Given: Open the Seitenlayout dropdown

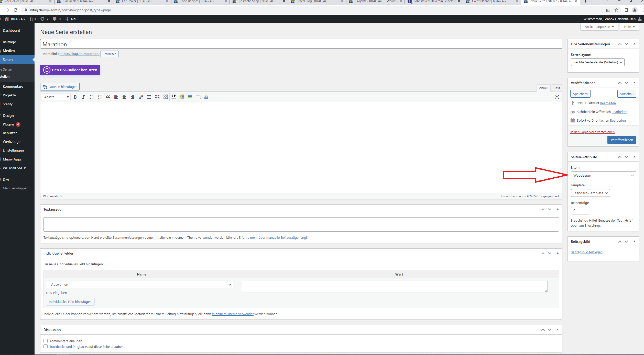Looking at the screenshot, I should [x=598, y=62].
